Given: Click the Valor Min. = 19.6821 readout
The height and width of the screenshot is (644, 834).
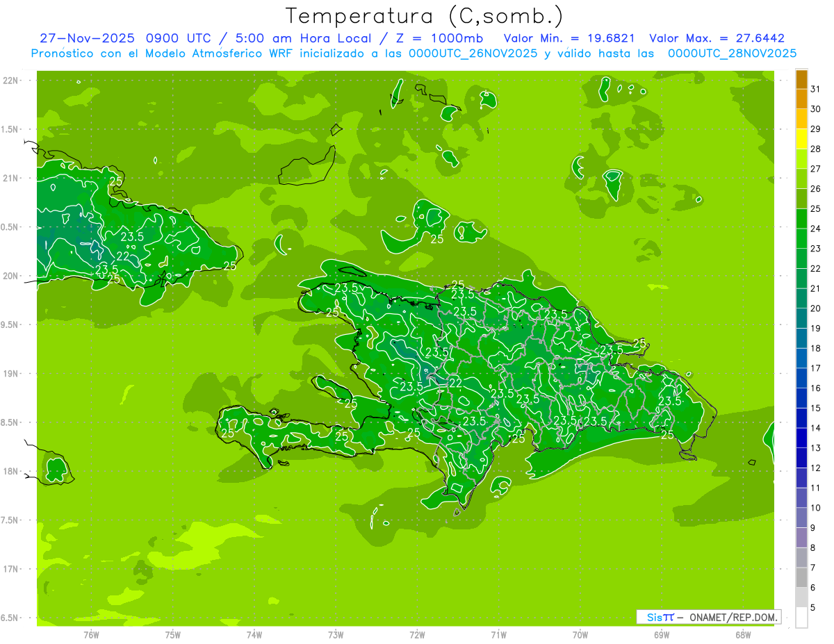Looking at the screenshot, I should click(x=569, y=38).
